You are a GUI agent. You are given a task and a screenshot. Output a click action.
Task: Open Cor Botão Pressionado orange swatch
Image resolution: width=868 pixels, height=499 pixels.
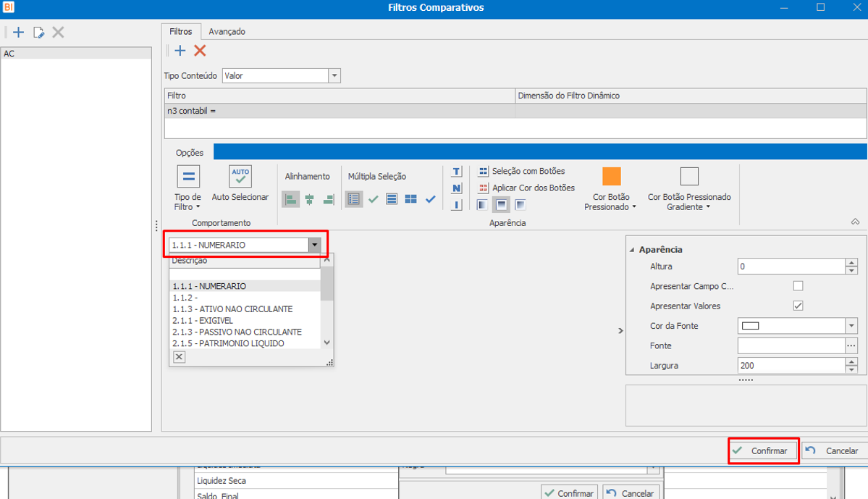(611, 177)
